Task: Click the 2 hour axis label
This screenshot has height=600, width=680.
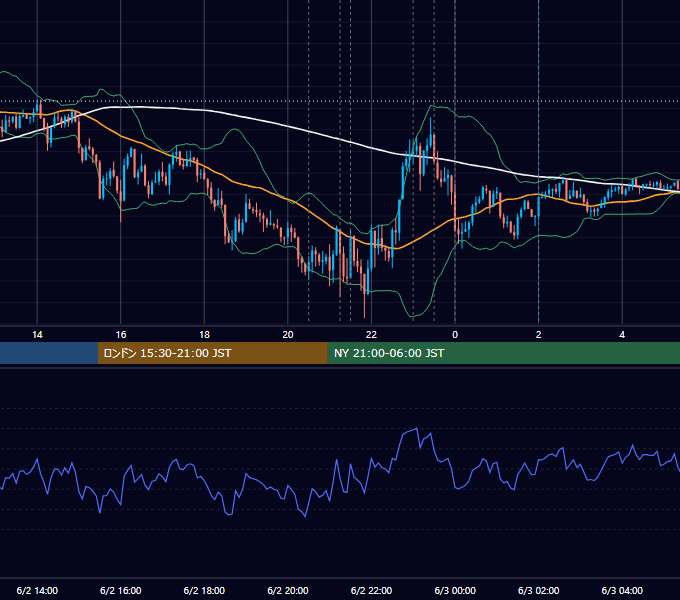Action: 539,335
